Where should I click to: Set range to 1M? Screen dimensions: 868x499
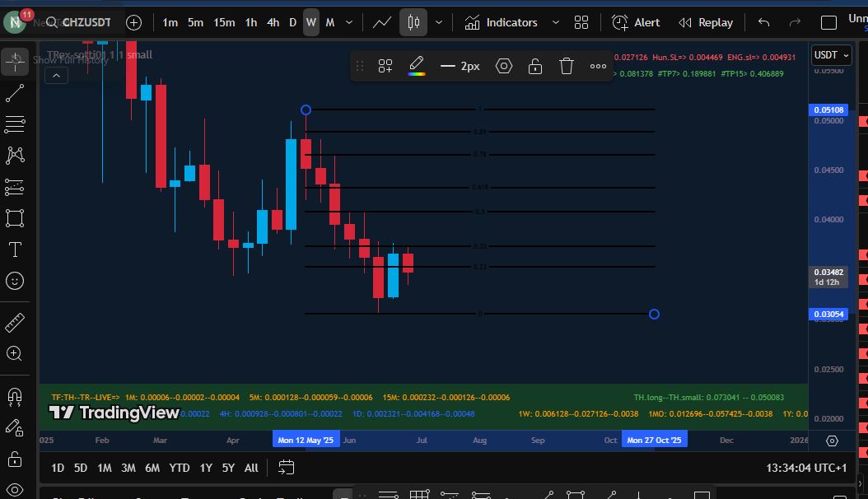coord(105,468)
